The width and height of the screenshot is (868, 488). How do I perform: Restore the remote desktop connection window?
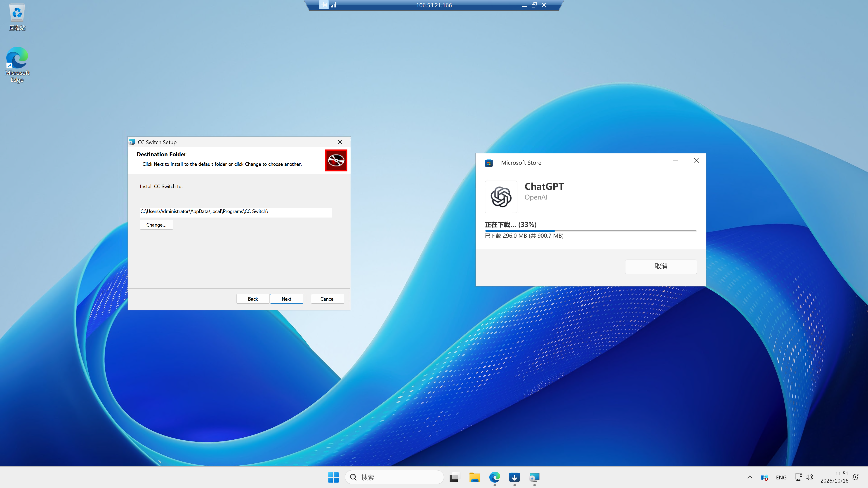click(534, 5)
